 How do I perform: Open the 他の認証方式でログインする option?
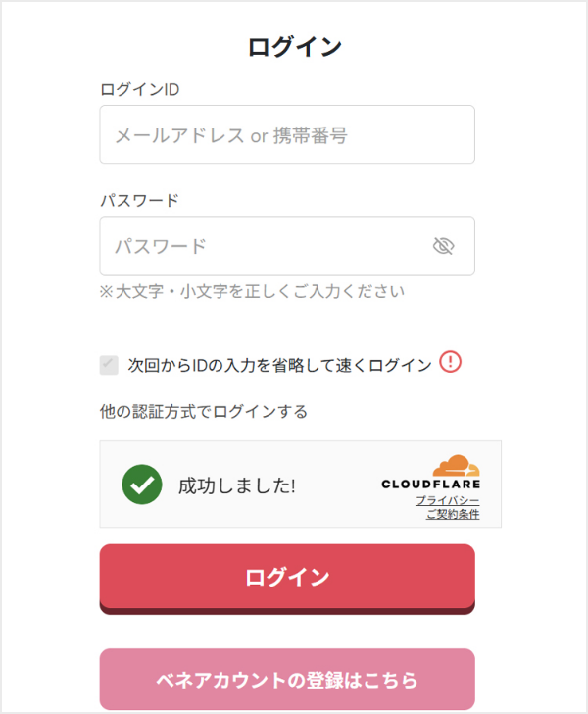[204, 411]
